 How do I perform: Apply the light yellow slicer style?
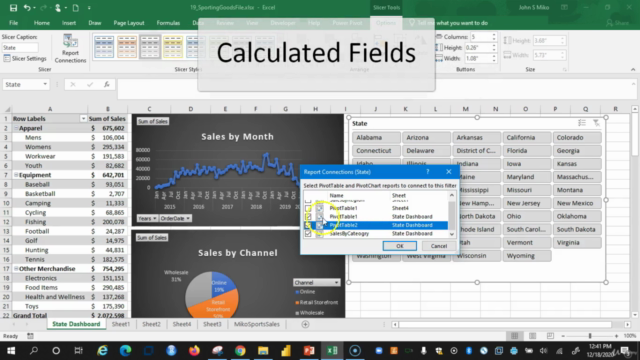(173, 47)
